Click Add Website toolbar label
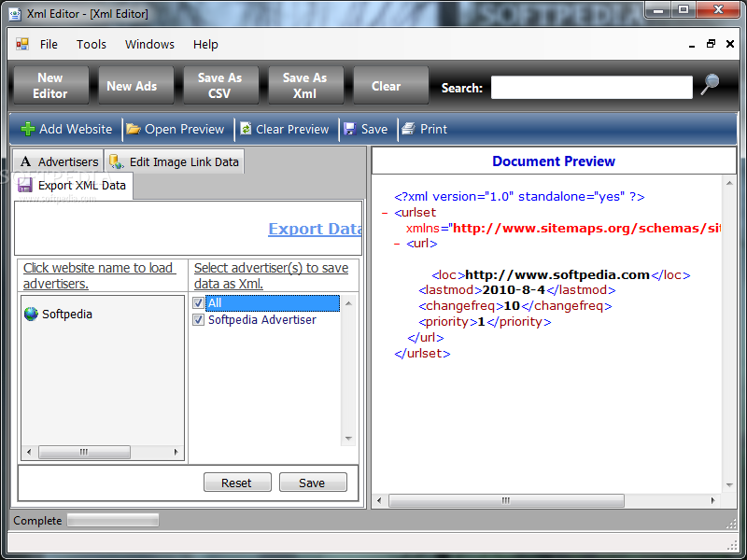The image size is (747, 560). tap(76, 129)
